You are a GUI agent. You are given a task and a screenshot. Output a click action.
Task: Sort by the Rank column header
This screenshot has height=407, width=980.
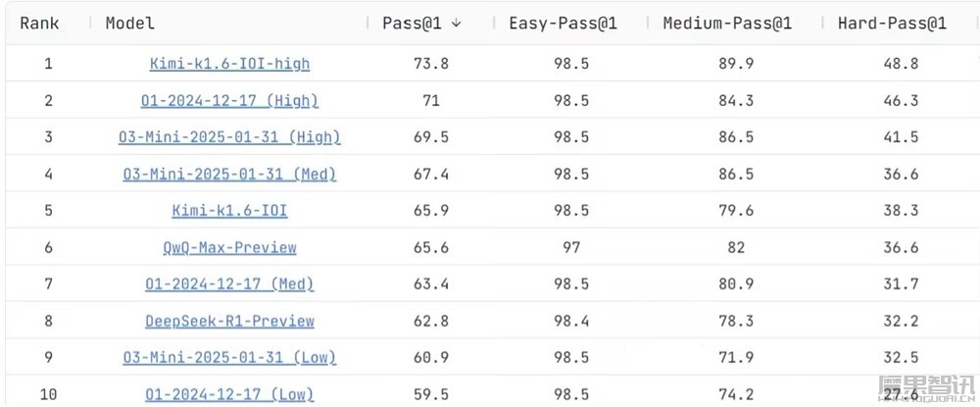click(x=39, y=24)
